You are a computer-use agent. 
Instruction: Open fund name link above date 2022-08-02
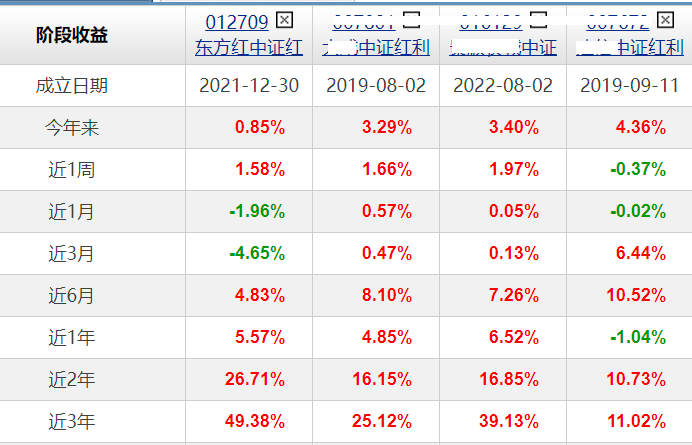click(502, 45)
